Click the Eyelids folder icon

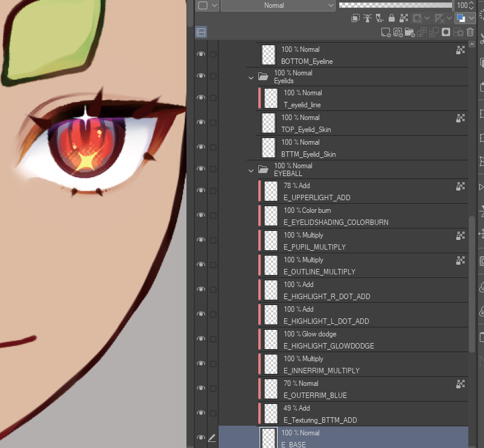(263, 76)
